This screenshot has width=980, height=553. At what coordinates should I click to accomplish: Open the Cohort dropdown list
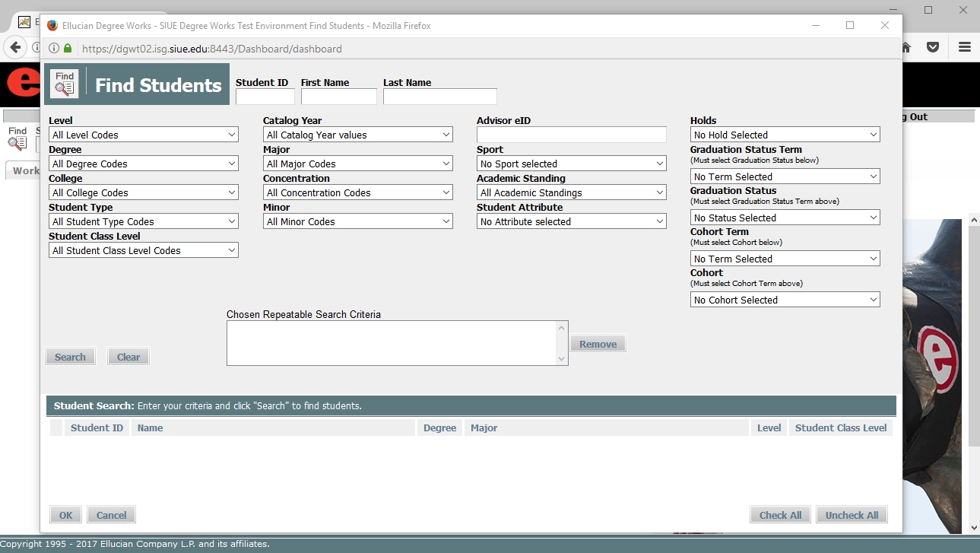(x=785, y=300)
